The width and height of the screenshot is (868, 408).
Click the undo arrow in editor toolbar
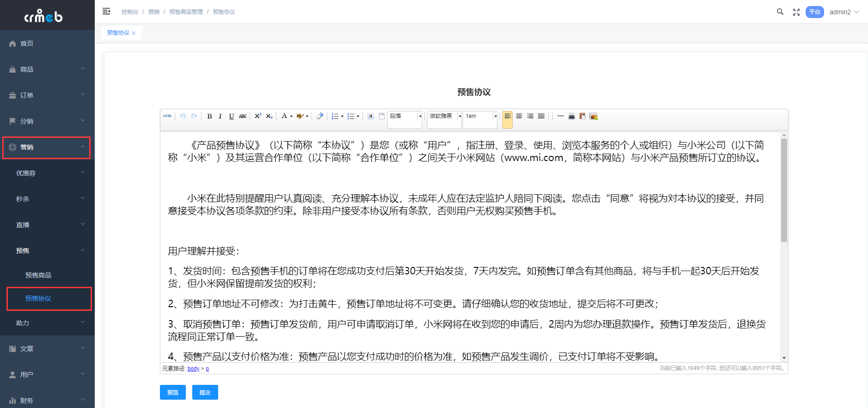(183, 116)
